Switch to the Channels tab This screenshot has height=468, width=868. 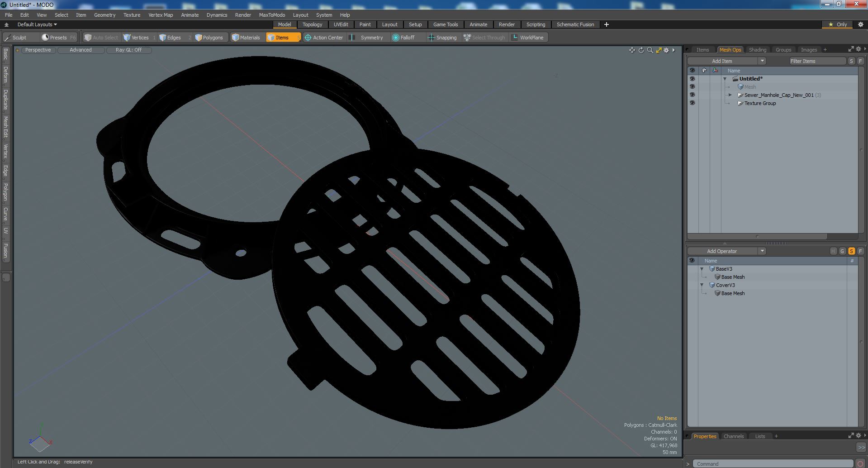[x=733, y=436]
